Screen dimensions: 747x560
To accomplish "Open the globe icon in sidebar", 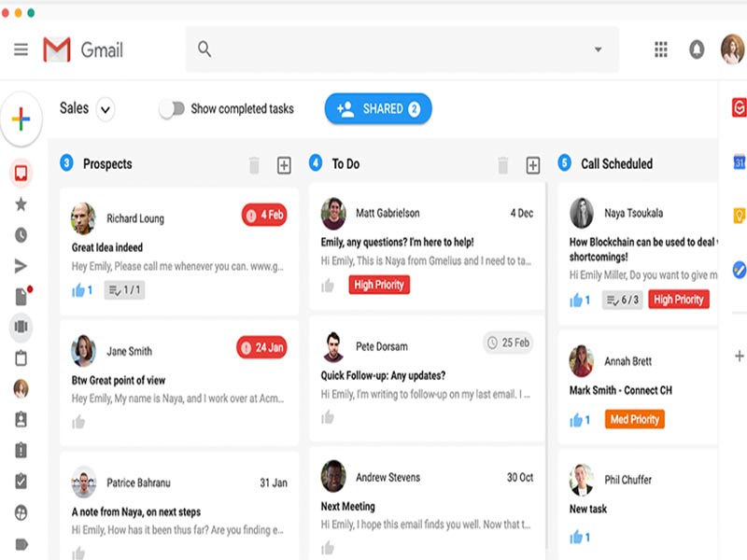I will coord(21,512).
